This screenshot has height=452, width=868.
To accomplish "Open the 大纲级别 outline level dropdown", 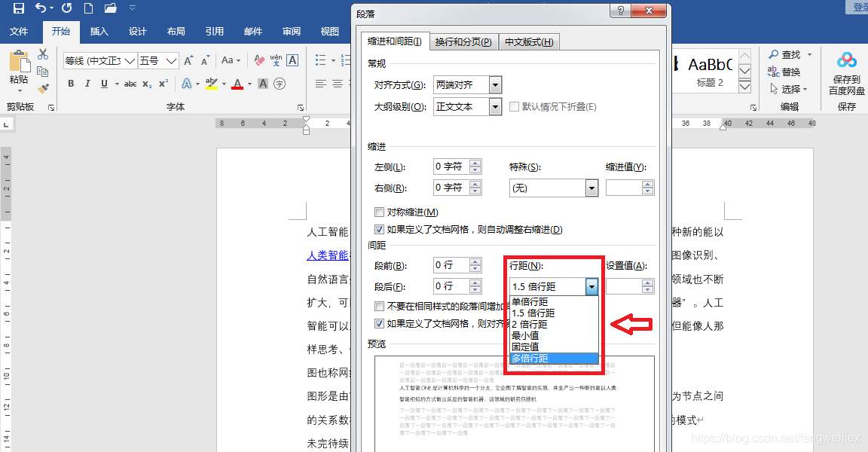I will pyautogui.click(x=496, y=106).
